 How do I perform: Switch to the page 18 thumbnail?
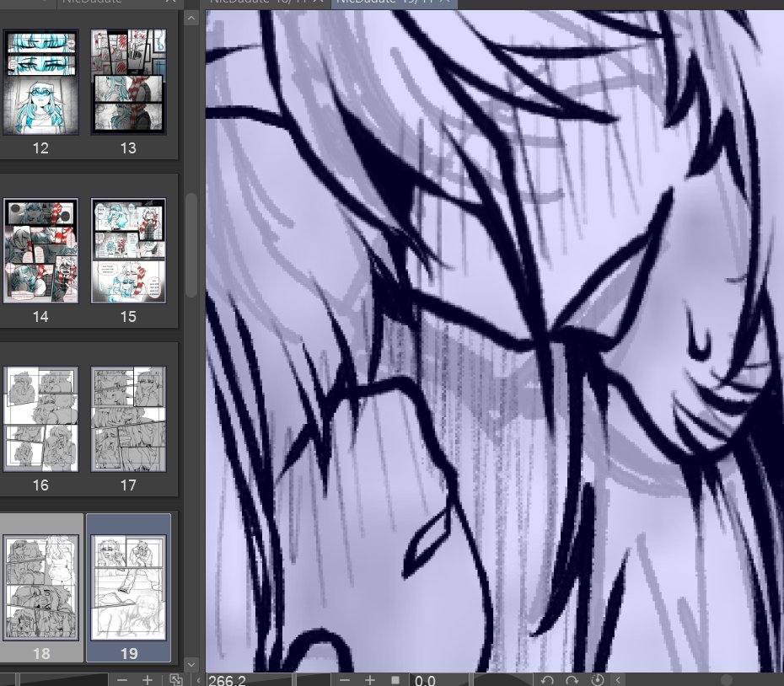tap(40, 587)
